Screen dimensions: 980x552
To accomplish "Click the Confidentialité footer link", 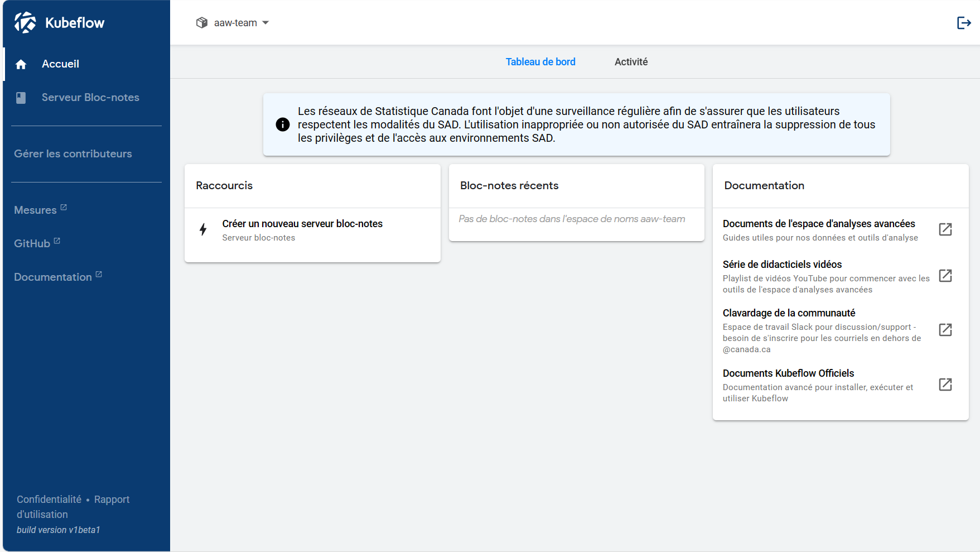I will point(49,500).
